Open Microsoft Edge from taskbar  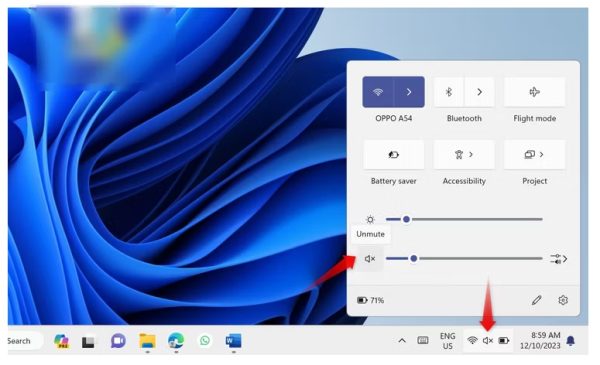pos(176,341)
